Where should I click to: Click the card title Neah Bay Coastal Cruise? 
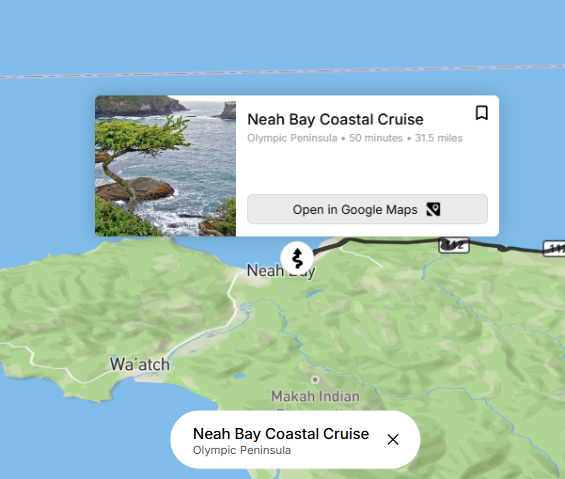(335, 119)
